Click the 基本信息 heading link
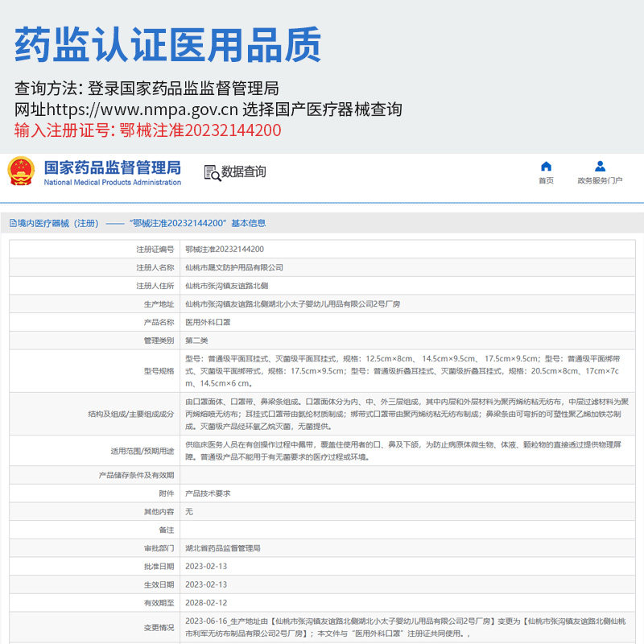The width and height of the screenshot is (644, 644). (x=249, y=223)
